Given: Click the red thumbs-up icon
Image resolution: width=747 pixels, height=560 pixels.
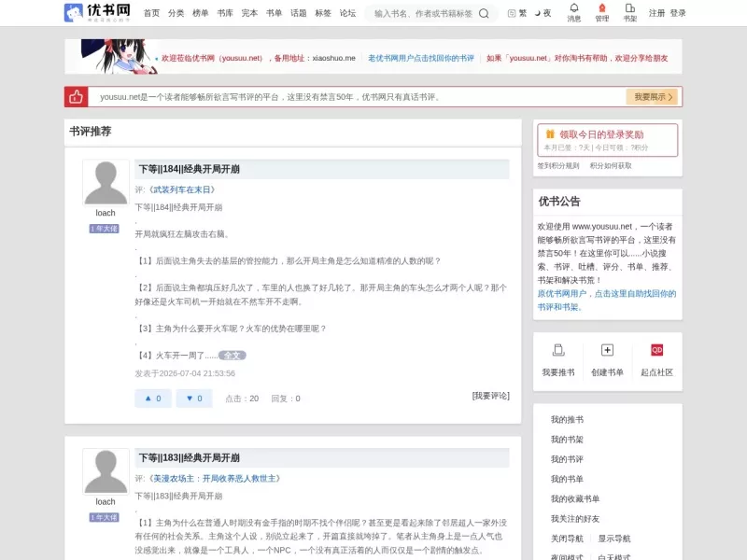Looking at the screenshot, I should (77, 97).
